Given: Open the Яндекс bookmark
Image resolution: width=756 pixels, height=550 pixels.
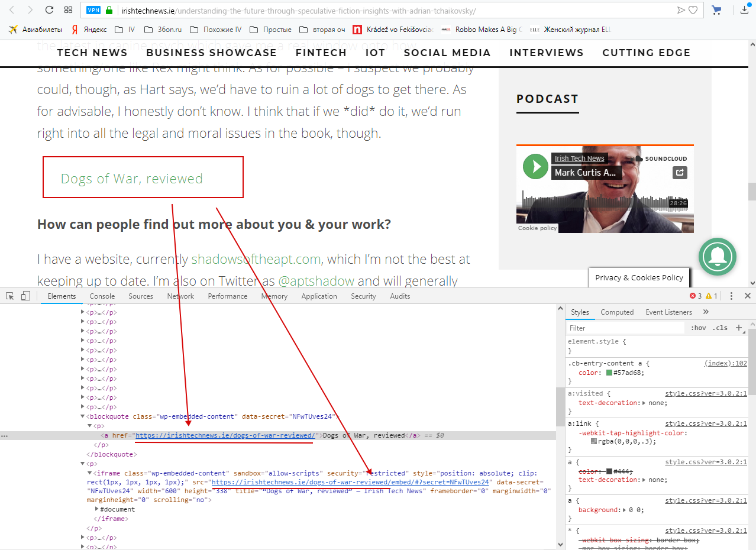Looking at the screenshot, I should pos(89,29).
